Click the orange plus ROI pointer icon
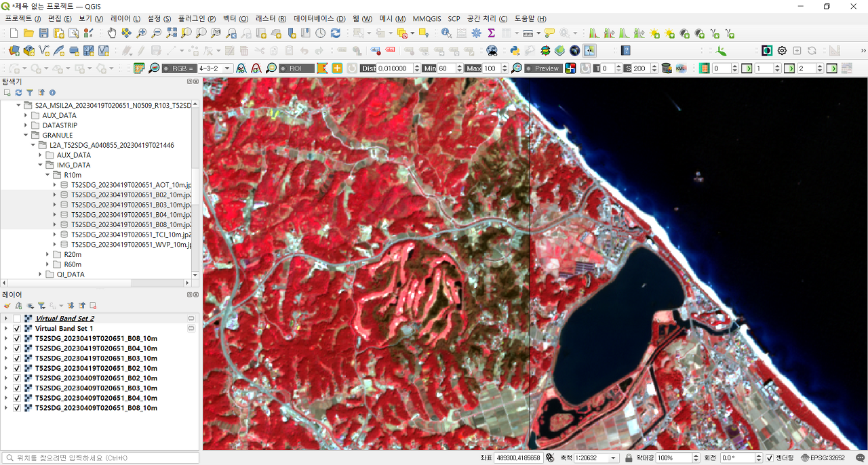 [336, 68]
